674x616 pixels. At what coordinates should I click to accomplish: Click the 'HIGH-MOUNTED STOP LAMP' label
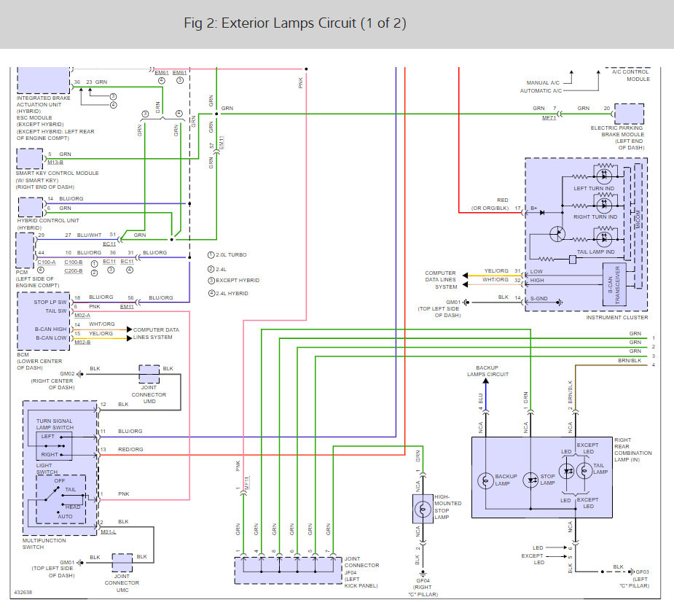[x=448, y=507]
